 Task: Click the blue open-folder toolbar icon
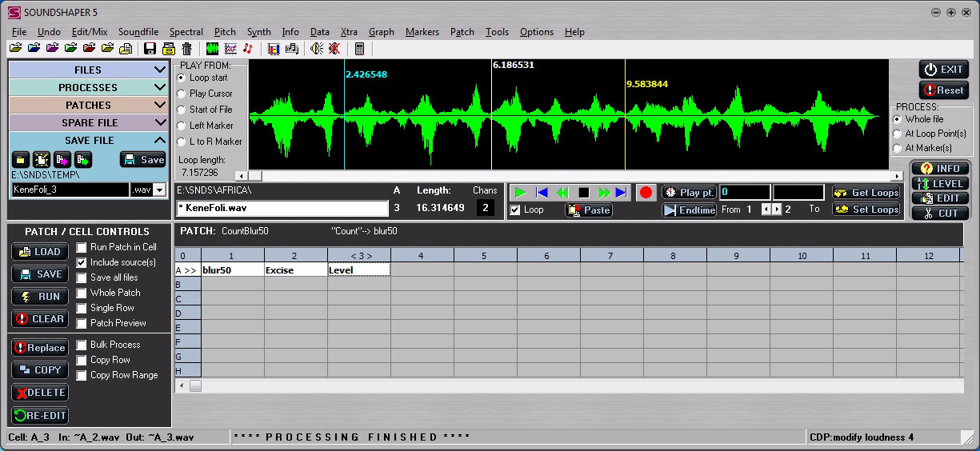[34, 49]
